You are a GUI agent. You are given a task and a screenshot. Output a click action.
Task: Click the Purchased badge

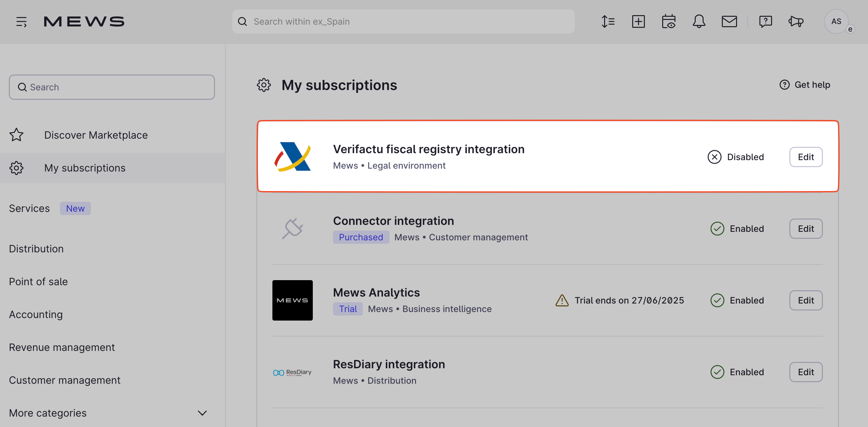pos(361,237)
